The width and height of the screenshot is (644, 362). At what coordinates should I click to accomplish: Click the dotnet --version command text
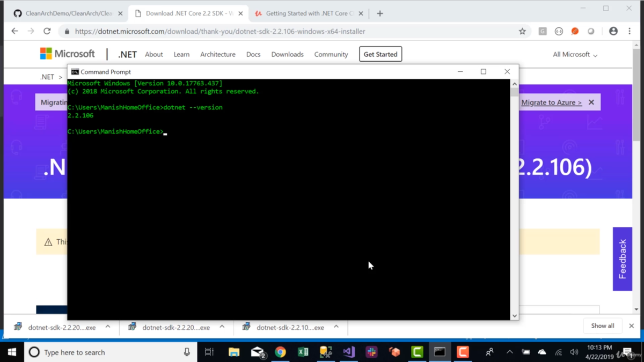[x=193, y=107]
